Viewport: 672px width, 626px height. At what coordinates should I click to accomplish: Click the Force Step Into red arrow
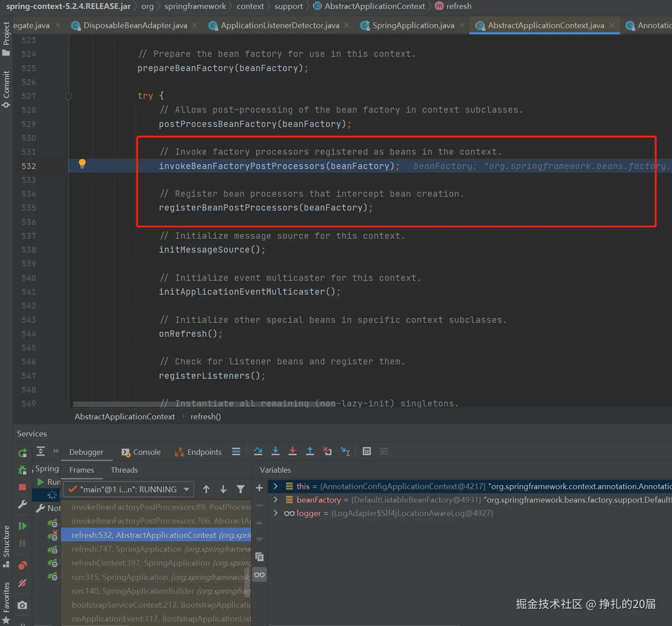[293, 451]
